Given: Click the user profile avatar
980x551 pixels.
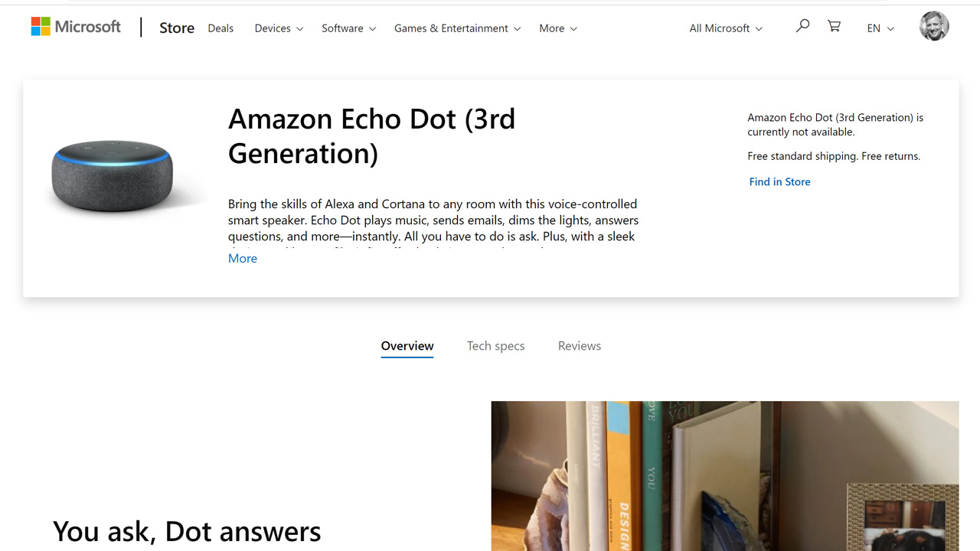Looking at the screenshot, I should pyautogui.click(x=933, y=27).
